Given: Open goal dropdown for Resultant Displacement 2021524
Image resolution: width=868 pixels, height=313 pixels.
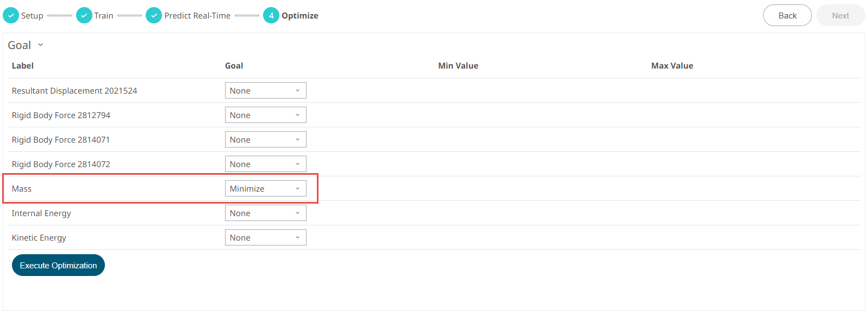Looking at the screenshot, I should click(265, 90).
